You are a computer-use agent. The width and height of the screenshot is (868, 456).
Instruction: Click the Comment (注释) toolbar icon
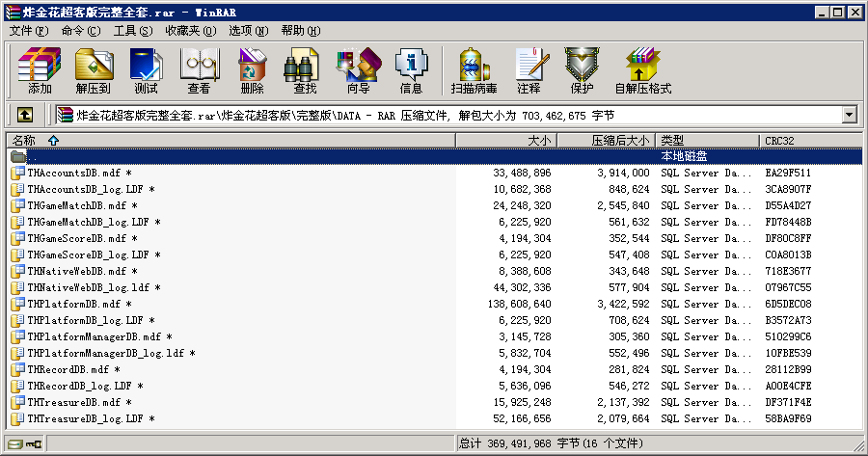(x=529, y=70)
